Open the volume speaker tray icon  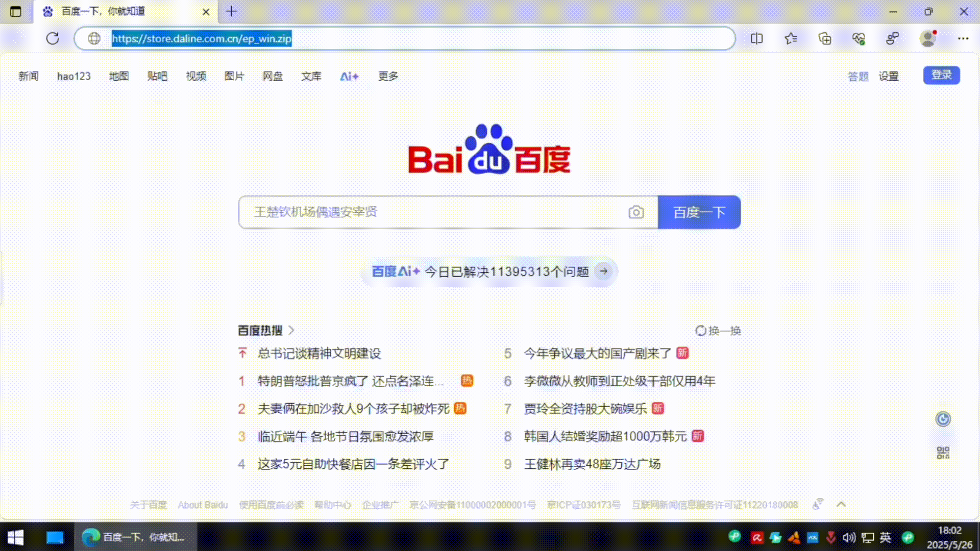[x=849, y=537]
